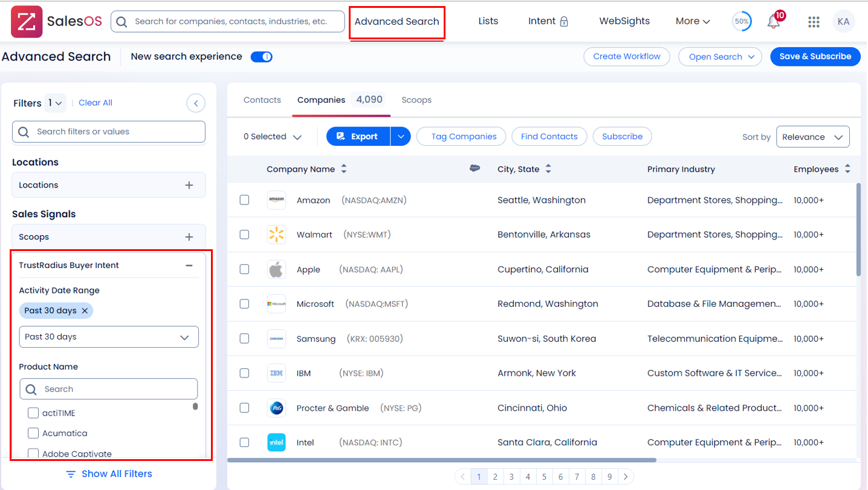Open the Sort by Relevance dropdown
This screenshot has width=868, height=490.
812,137
